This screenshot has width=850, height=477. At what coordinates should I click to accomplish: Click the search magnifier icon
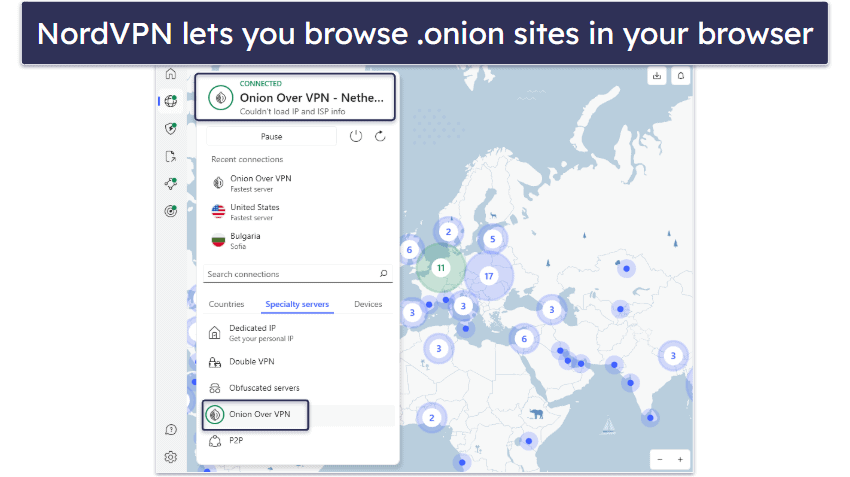pos(383,274)
